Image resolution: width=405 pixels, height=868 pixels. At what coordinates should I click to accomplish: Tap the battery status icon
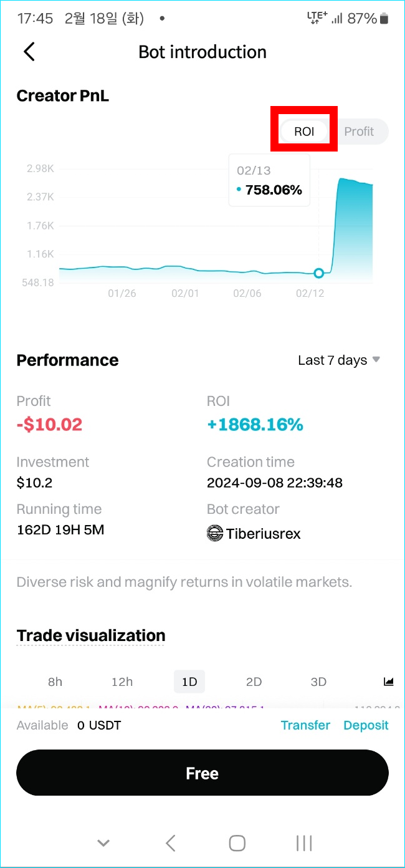click(x=384, y=19)
